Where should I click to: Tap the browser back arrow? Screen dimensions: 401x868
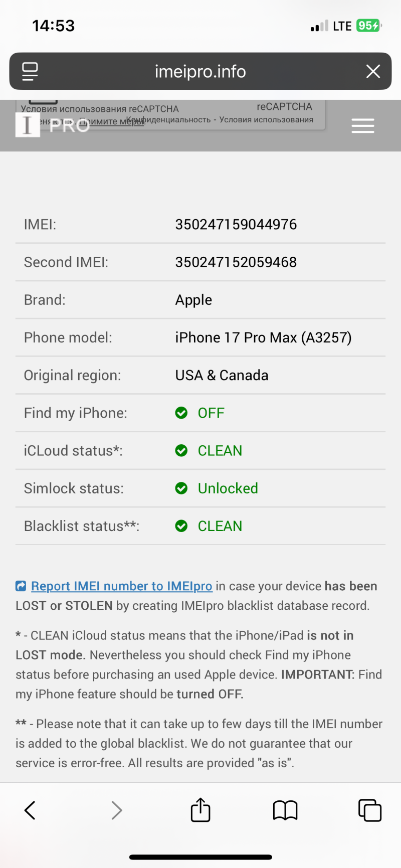[30, 810]
